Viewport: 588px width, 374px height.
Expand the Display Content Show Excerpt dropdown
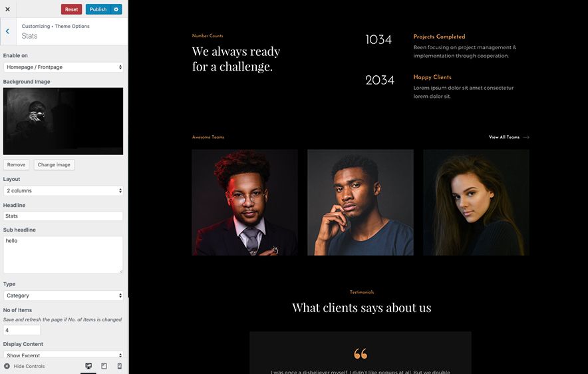click(x=63, y=355)
